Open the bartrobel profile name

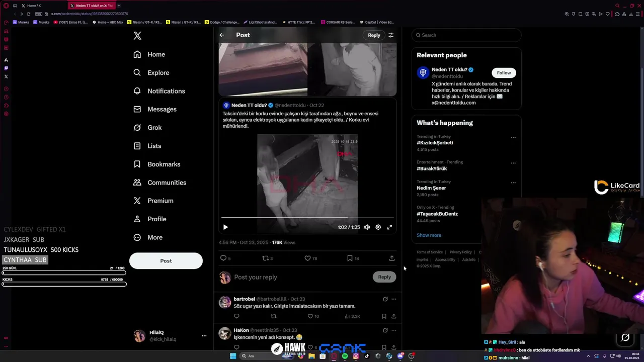(x=244, y=299)
